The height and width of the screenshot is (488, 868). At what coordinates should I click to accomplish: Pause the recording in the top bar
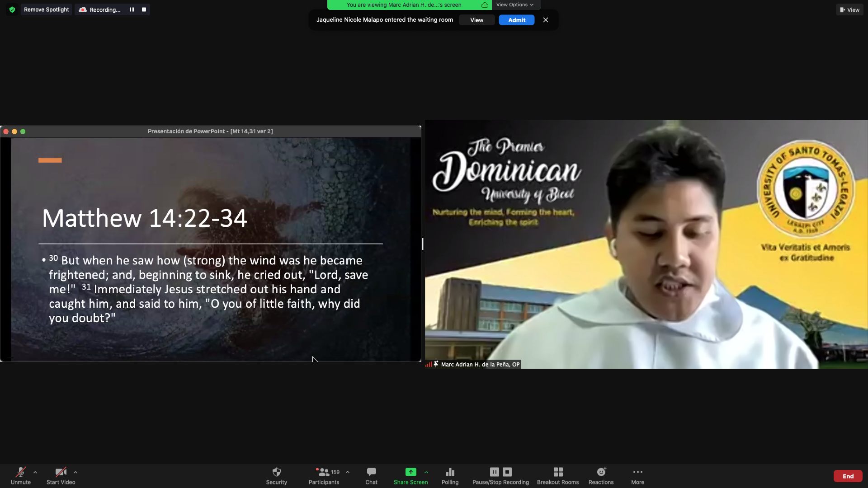pyautogui.click(x=132, y=9)
